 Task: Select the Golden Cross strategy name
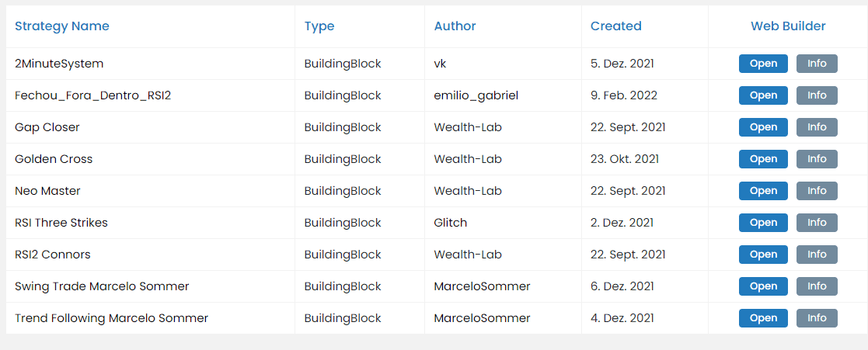click(x=54, y=159)
